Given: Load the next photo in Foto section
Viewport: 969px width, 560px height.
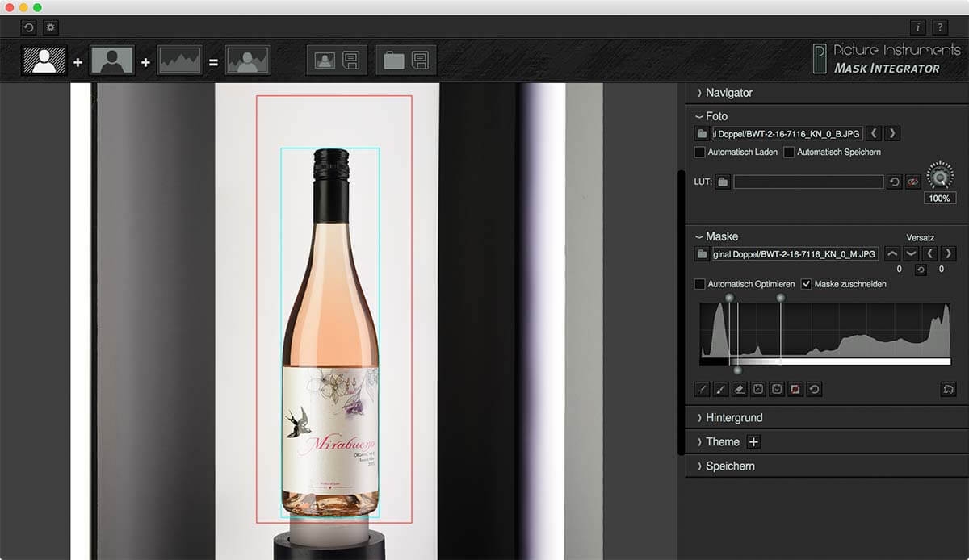Looking at the screenshot, I should coord(892,133).
